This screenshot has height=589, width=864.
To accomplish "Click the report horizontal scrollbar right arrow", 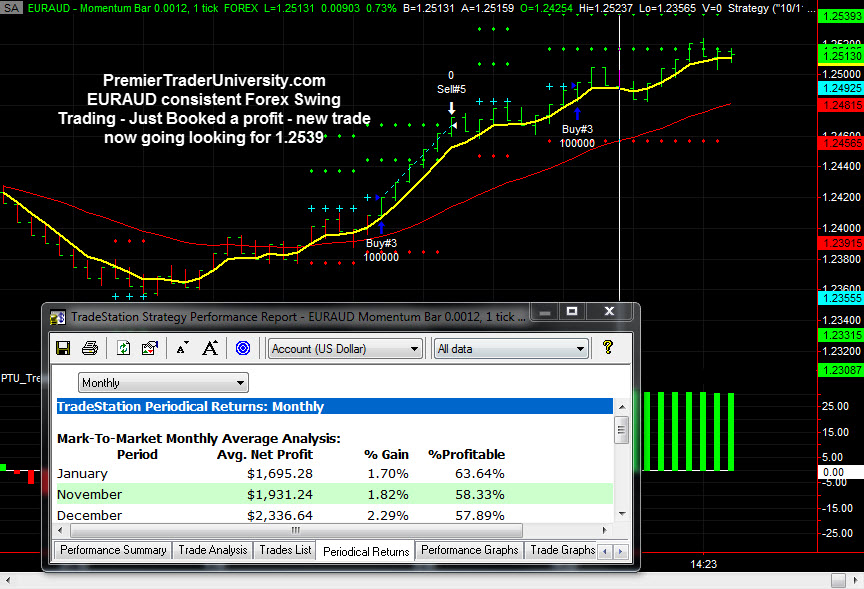I will tap(605, 530).
